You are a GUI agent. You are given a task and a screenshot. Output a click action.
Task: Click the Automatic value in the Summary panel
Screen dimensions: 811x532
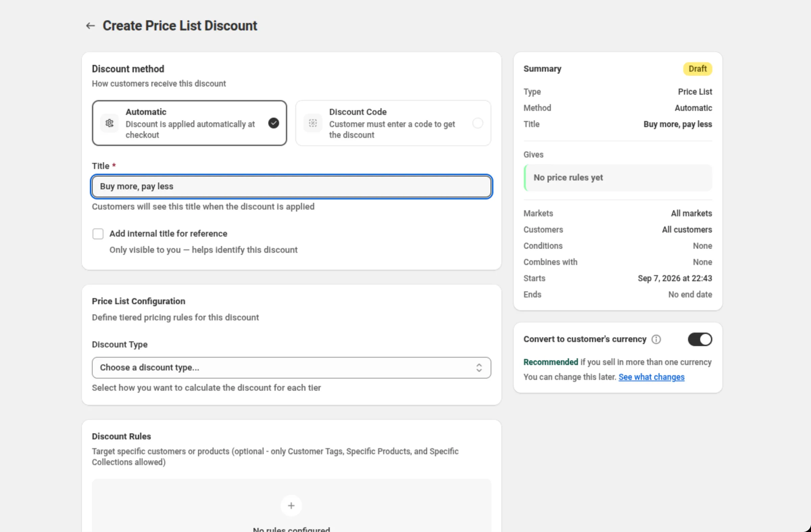[693, 108]
